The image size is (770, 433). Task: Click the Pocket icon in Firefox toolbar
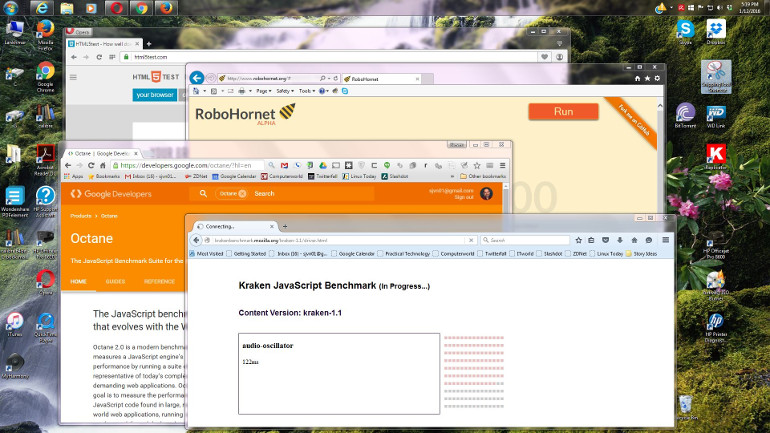click(605, 240)
